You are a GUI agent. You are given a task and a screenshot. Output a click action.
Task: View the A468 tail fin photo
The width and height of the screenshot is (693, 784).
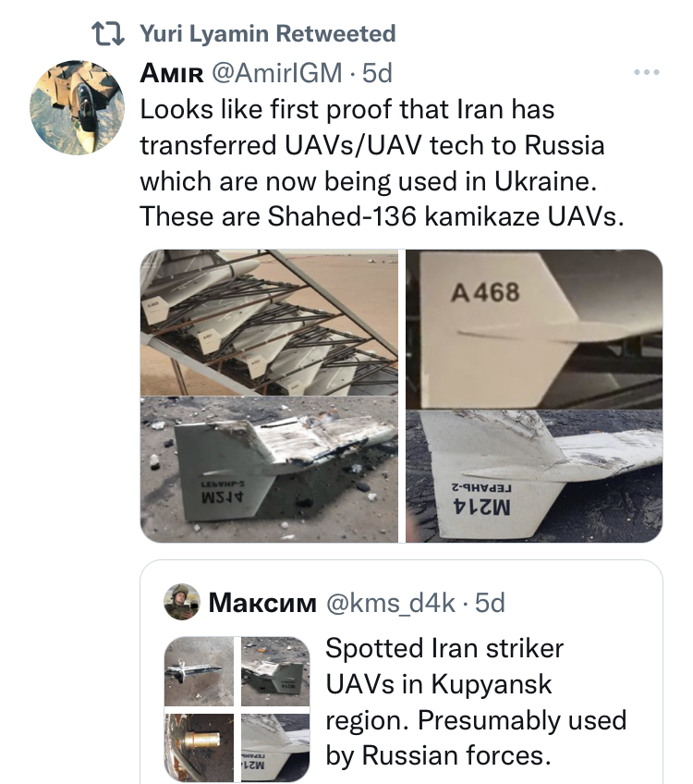[x=534, y=329]
